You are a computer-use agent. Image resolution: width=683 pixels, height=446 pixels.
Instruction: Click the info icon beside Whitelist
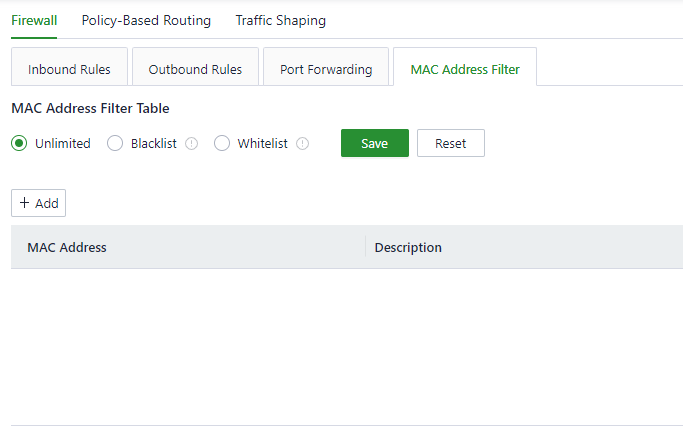(x=303, y=144)
